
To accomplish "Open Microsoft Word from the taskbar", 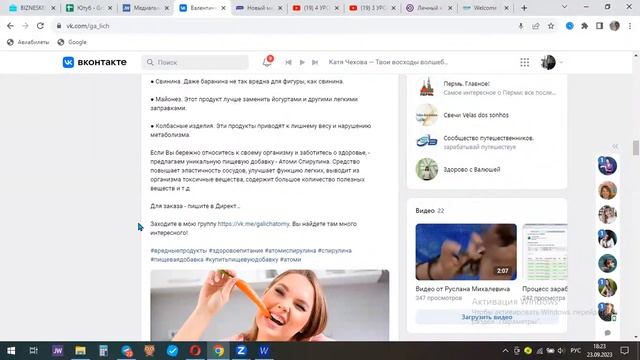I will [264, 351].
